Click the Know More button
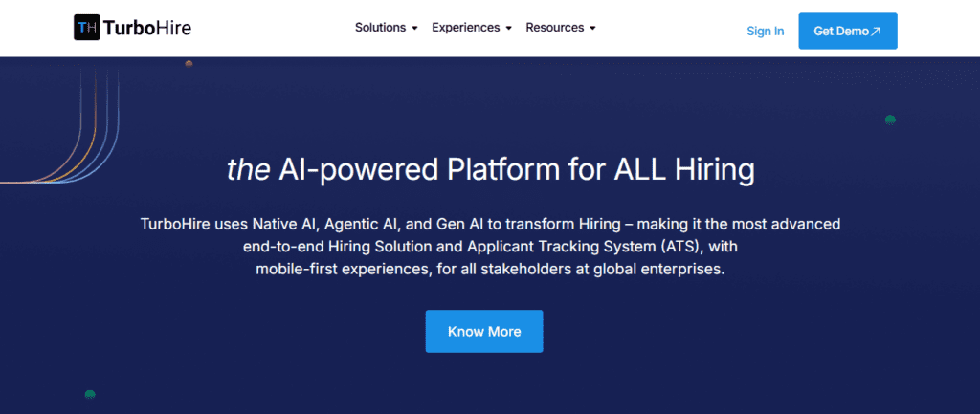This screenshot has height=414, width=980. pyautogui.click(x=484, y=331)
